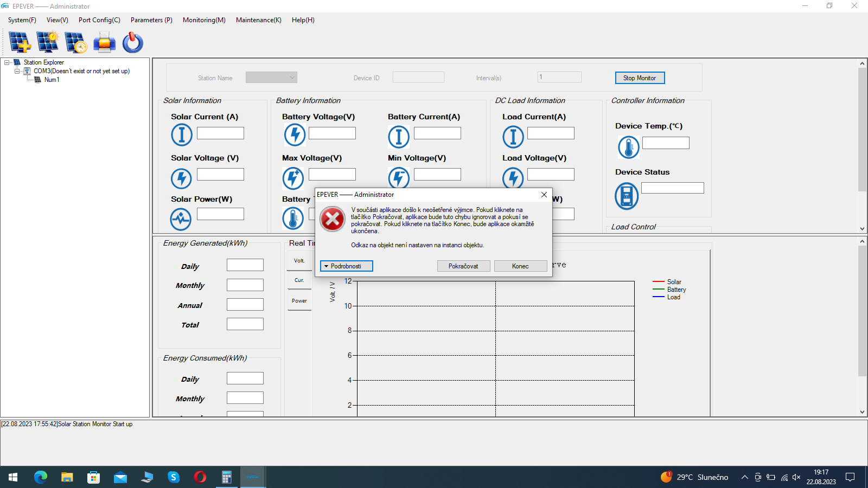Viewport: 868px width, 488px height.
Task: Click the Device Status controller icon
Action: [626, 196]
